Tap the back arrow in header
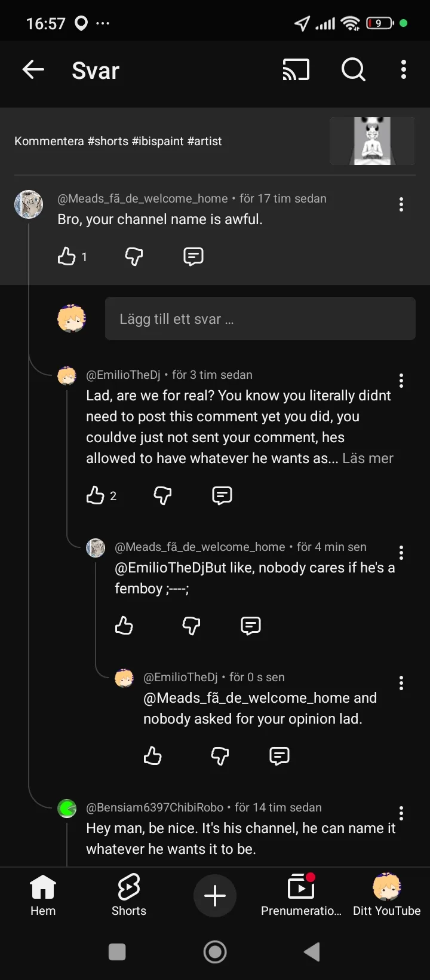Image resolution: width=430 pixels, height=980 pixels. pos(33,70)
